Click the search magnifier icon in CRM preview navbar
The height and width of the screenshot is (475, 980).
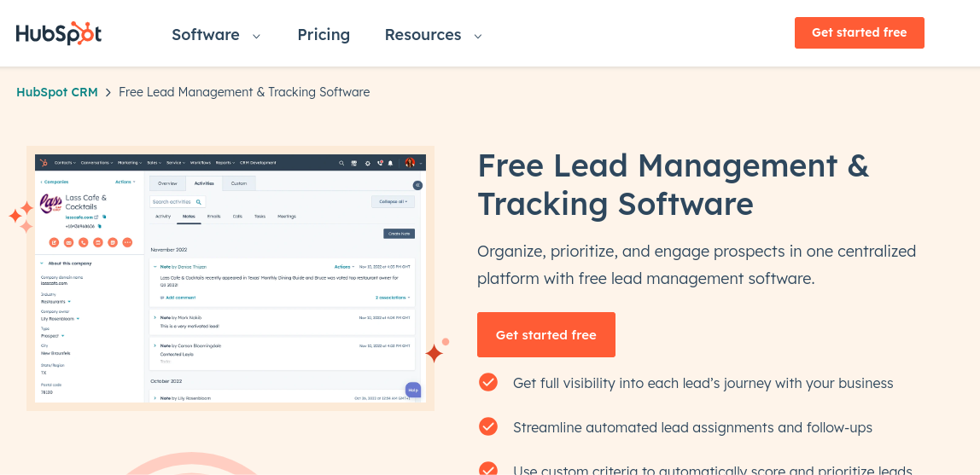pos(341,163)
